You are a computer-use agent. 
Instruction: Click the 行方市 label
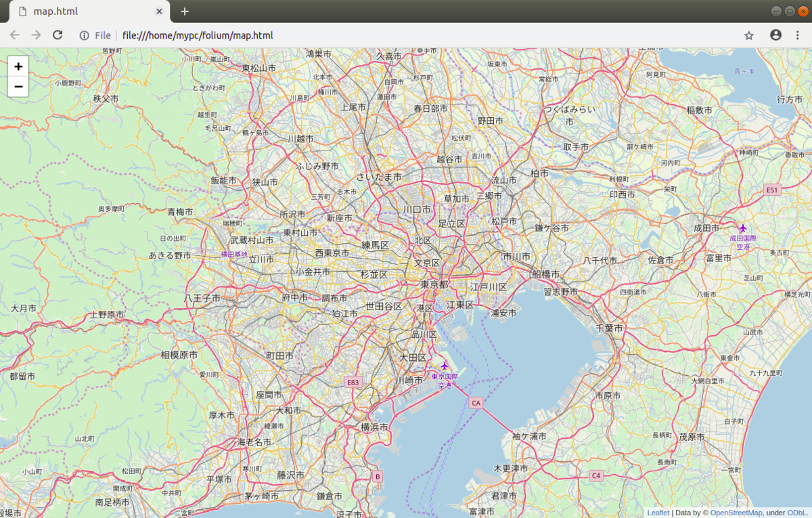click(x=790, y=100)
